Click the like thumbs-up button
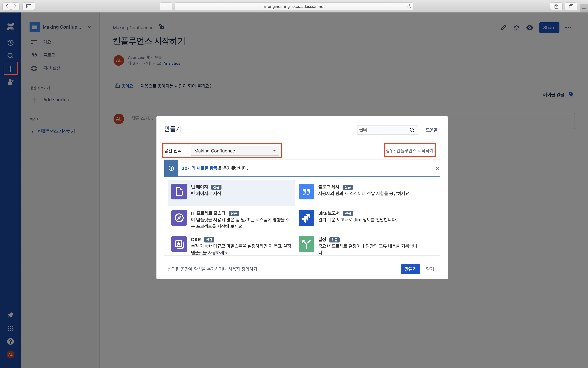The width and height of the screenshot is (588, 368). point(124,86)
